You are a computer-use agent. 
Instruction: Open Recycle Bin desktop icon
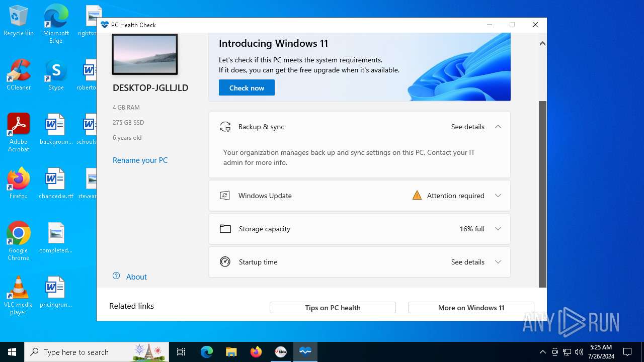pyautogui.click(x=19, y=21)
